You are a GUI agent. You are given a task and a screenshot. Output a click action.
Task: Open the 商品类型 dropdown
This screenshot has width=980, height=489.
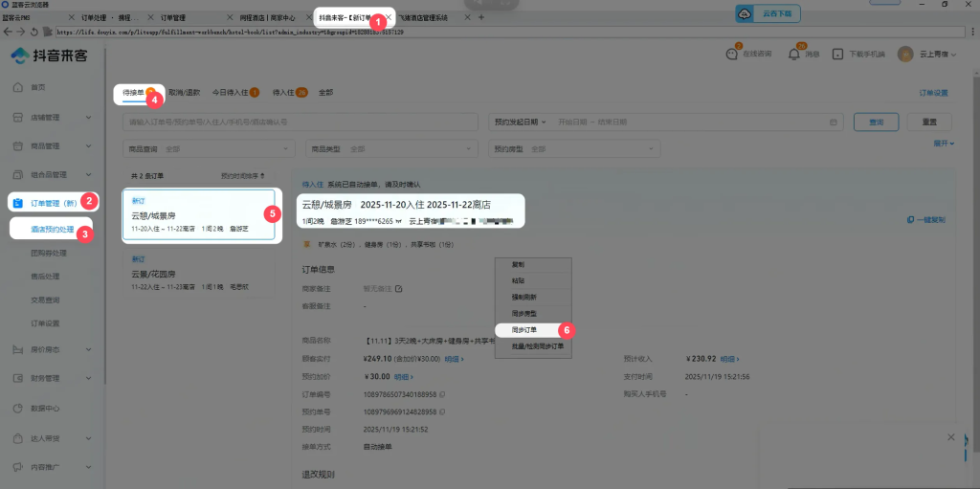coord(394,149)
